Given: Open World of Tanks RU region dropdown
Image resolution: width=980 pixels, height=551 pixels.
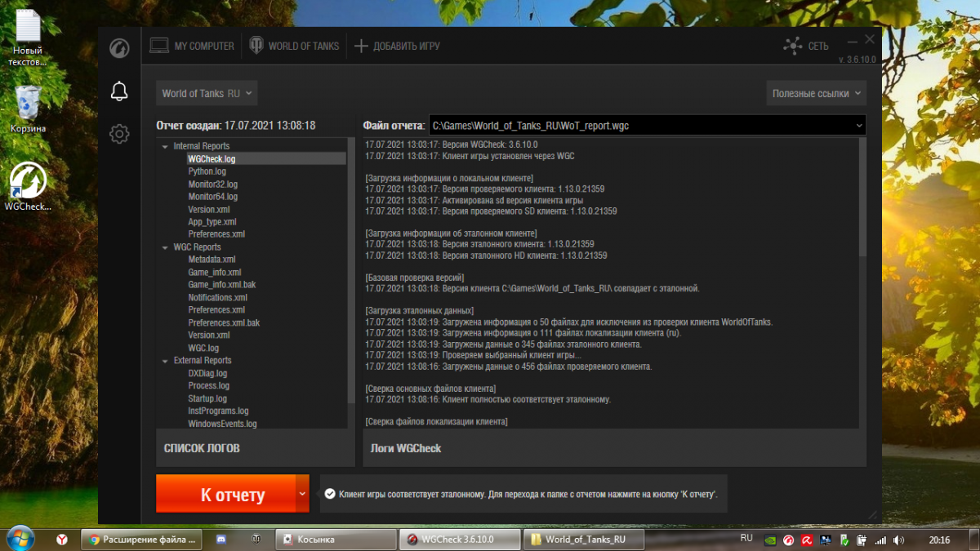Looking at the screenshot, I should pos(207,93).
